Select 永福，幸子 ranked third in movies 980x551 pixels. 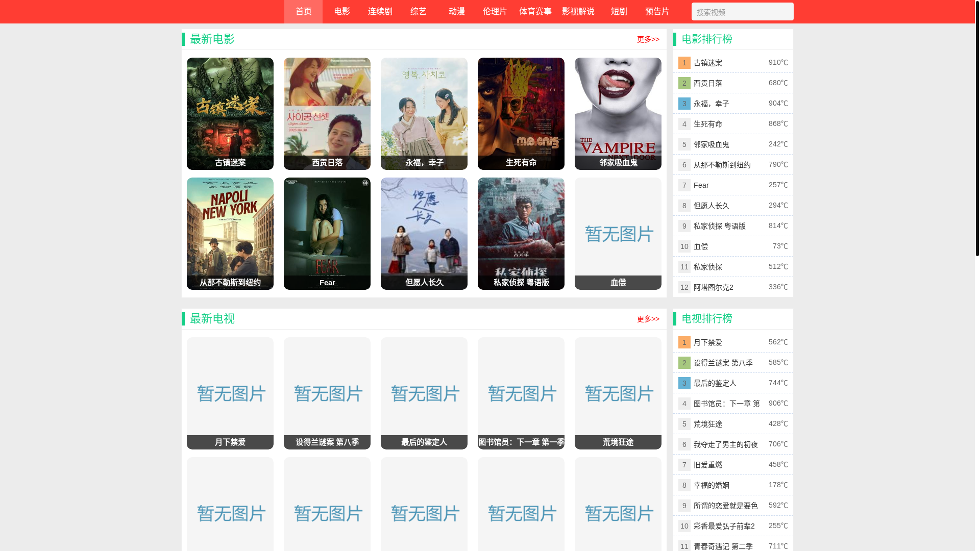(711, 104)
